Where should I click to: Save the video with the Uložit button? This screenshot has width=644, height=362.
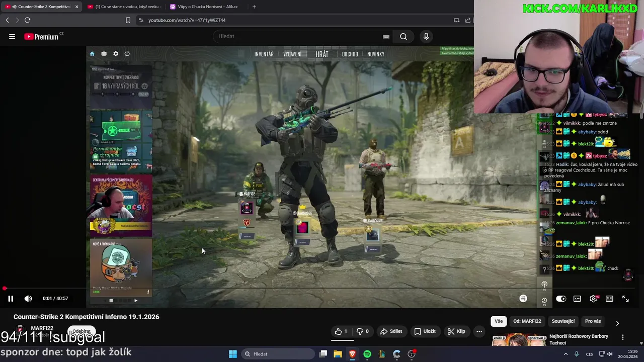[425, 331]
